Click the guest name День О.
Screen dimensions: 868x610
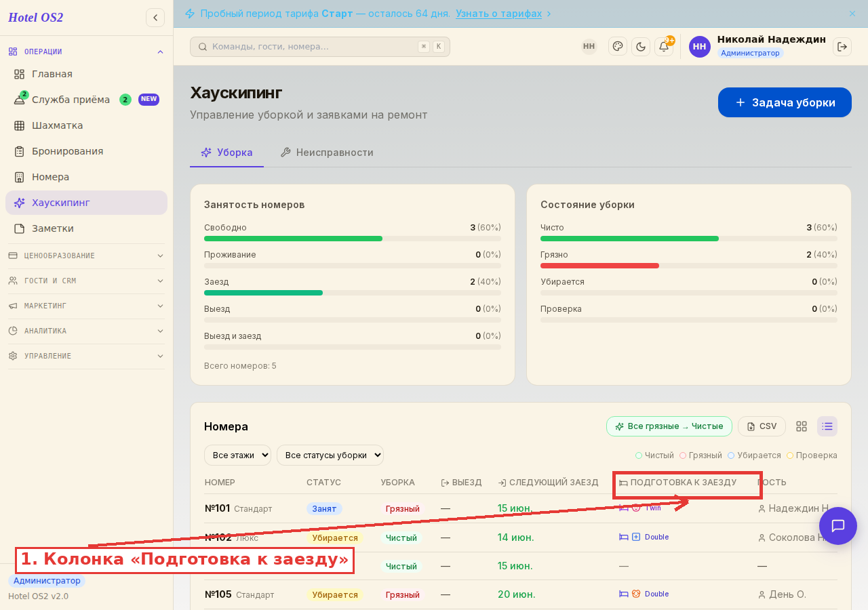(787, 594)
